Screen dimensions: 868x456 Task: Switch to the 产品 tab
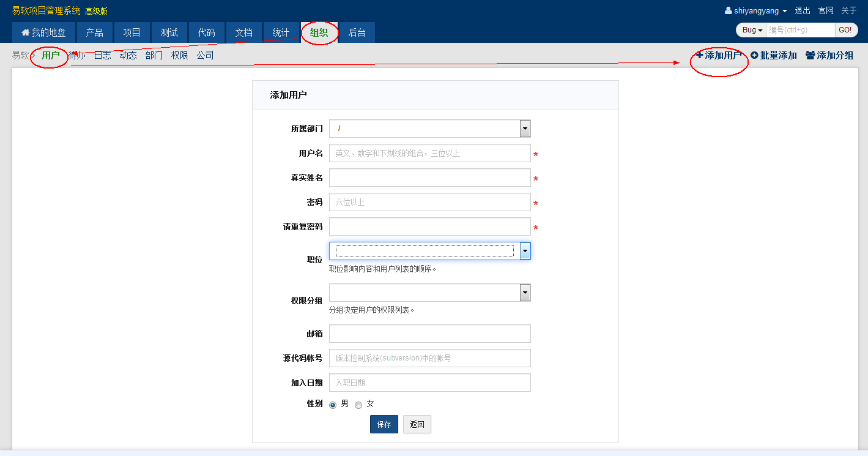pos(95,32)
